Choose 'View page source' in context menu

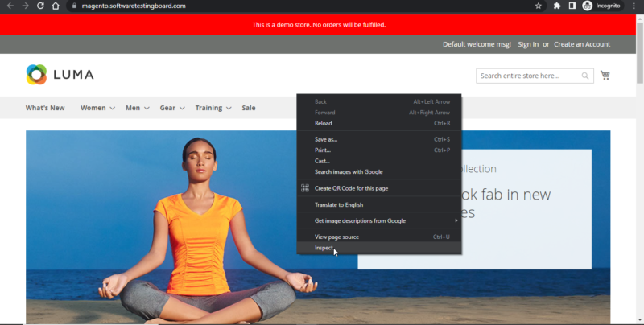tap(336, 237)
